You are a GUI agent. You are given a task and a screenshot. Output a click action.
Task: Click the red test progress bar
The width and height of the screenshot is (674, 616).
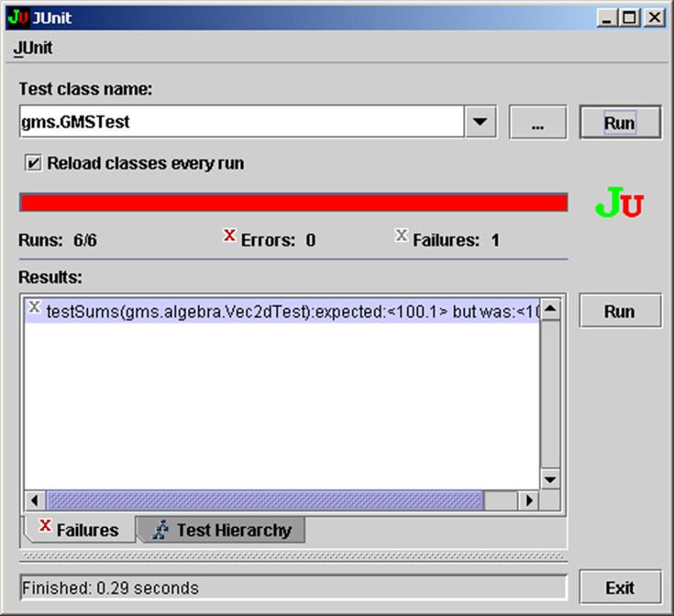tap(293, 203)
